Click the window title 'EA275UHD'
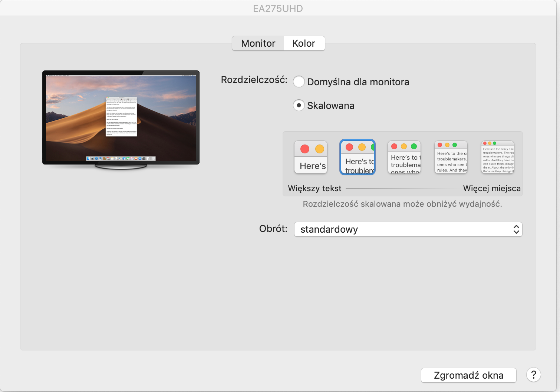Screen dimensions: 560x392 pos(278,9)
